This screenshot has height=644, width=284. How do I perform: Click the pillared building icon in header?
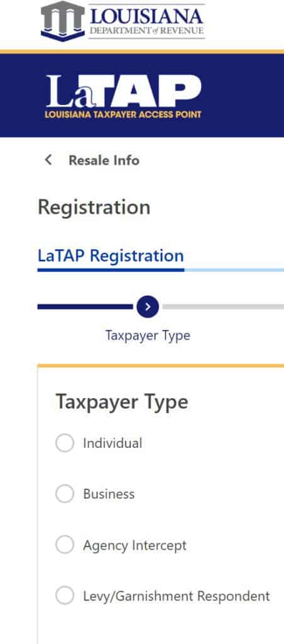pyautogui.click(x=63, y=21)
